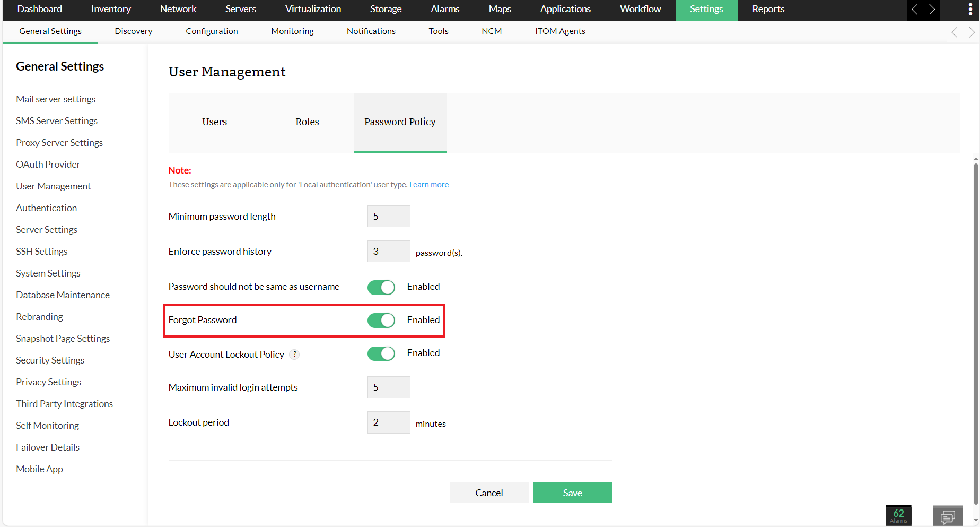Viewport: 980px width, 527px height.
Task: Switch to the Users tab
Action: click(x=215, y=123)
